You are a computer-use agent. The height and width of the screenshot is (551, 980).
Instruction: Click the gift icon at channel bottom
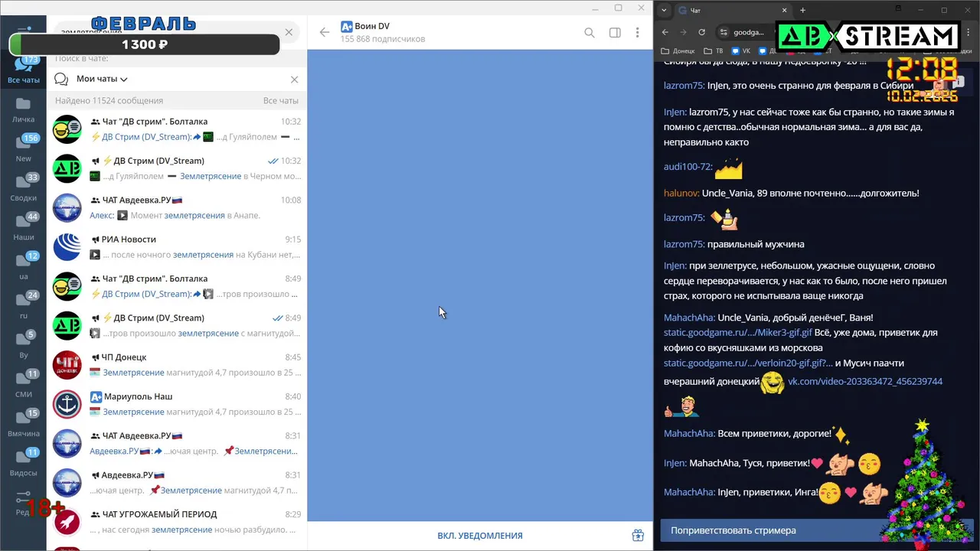click(638, 536)
